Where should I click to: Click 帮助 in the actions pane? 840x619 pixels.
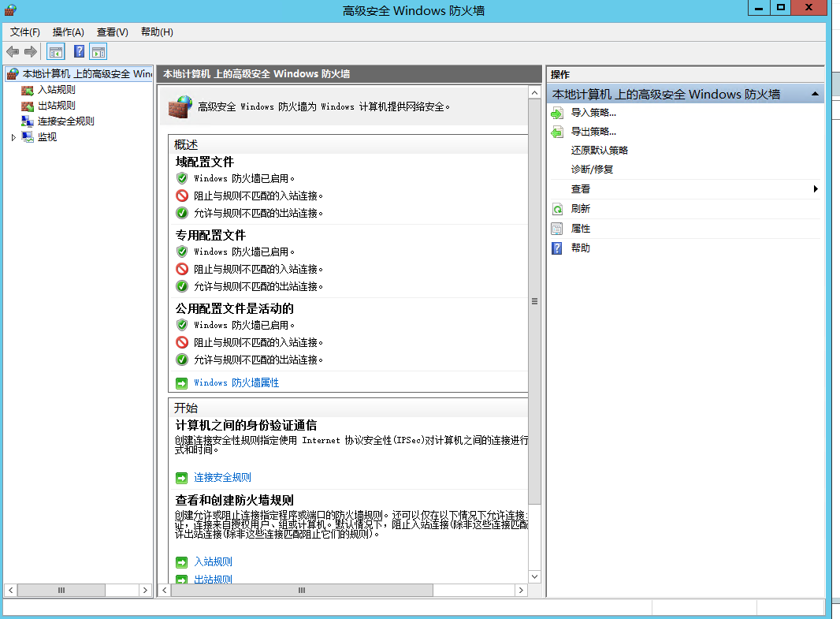tap(580, 248)
